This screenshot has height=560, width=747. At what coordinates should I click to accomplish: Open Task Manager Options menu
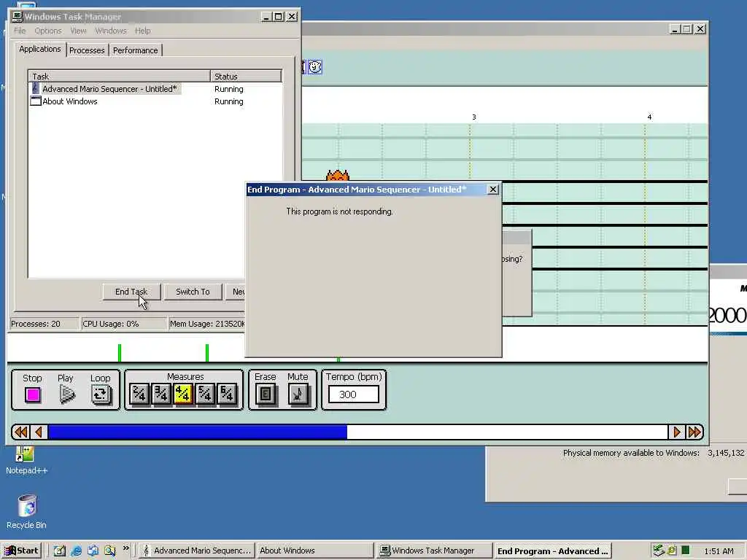click(x=47, y=31)
